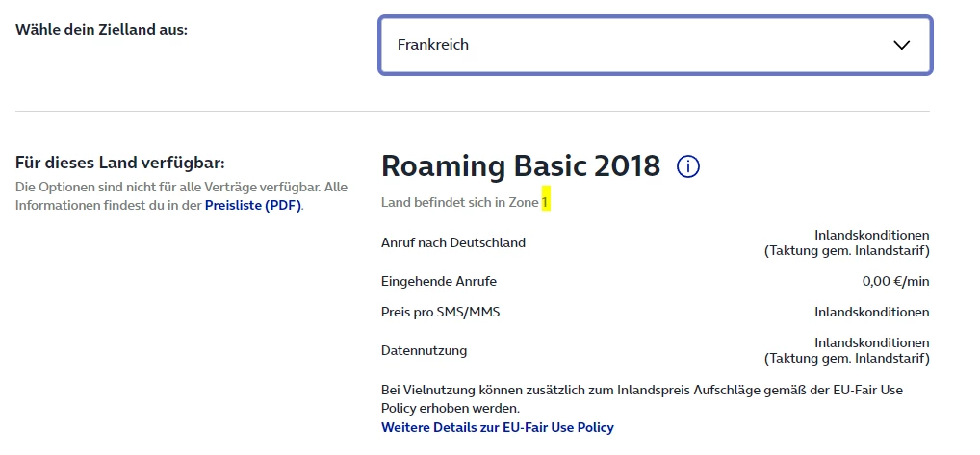Viewport: 980px width, 455px height.
Task: Click the 'Die Optionen sind nicht' description text
Action: 181,187
